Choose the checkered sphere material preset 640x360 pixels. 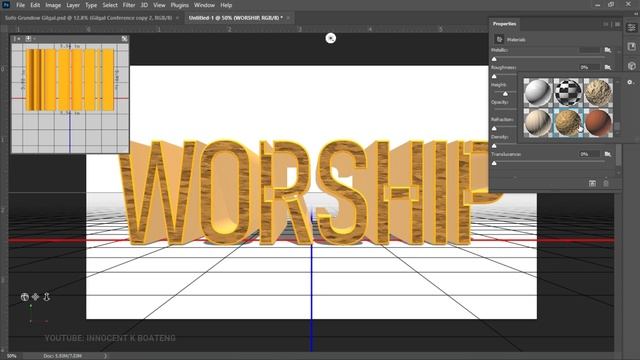click(x=568, y=92)
